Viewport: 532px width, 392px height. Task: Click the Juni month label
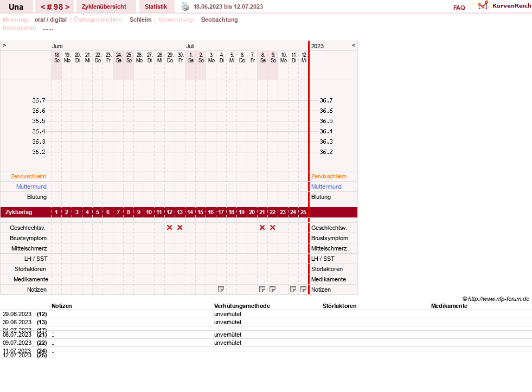coord(57,46)
